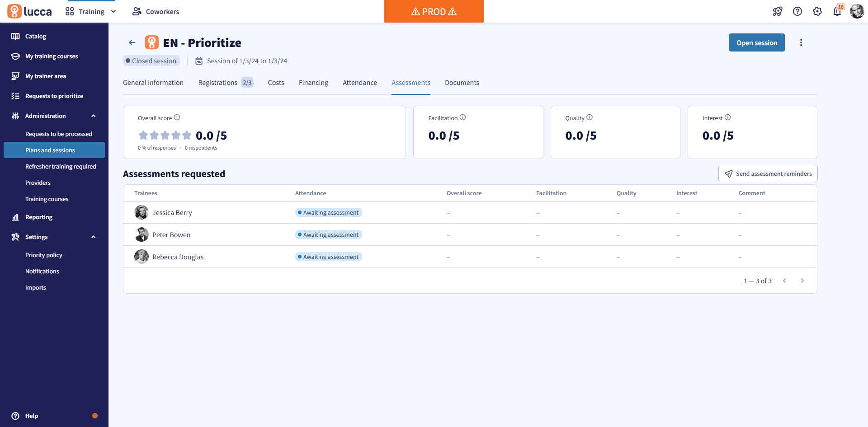Collapse the Administration section

54,116
